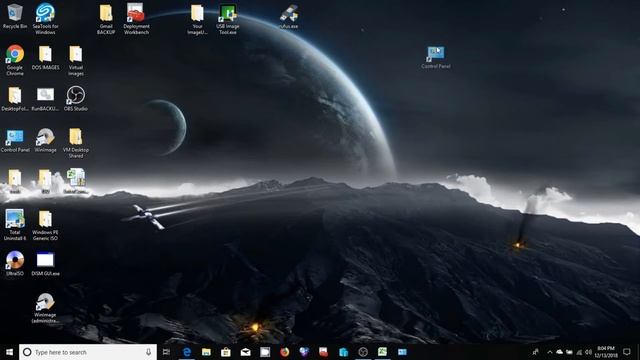The image size is (640, 360).
Task: Open Microsoft Store from taskbar
Action: click(226, 352)
